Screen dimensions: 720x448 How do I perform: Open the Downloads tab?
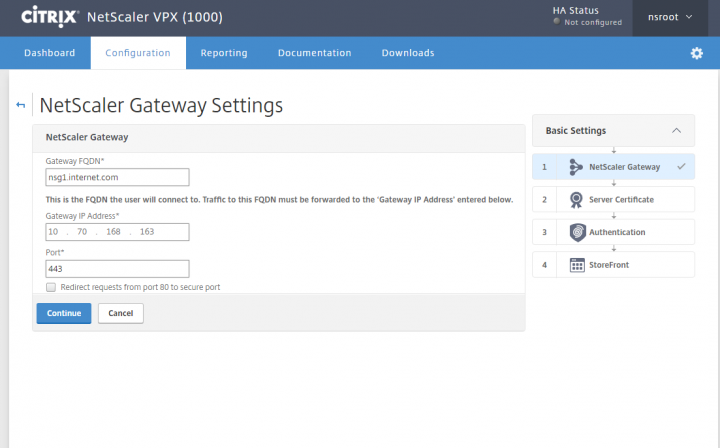click(x=408, y=53)
